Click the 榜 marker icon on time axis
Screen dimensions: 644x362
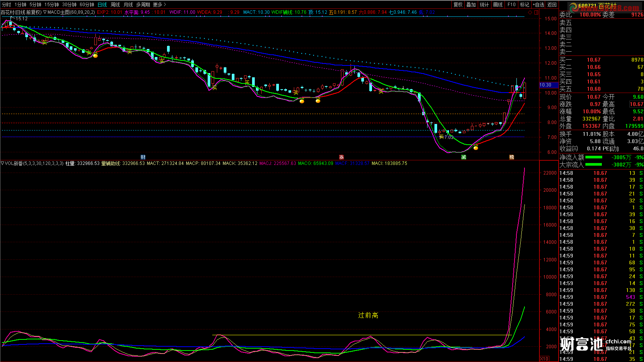(511, 157)
